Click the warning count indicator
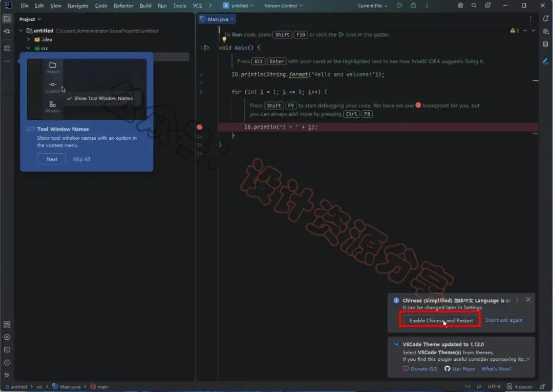This screenshot has width=553, height=392. coord(515,31)
